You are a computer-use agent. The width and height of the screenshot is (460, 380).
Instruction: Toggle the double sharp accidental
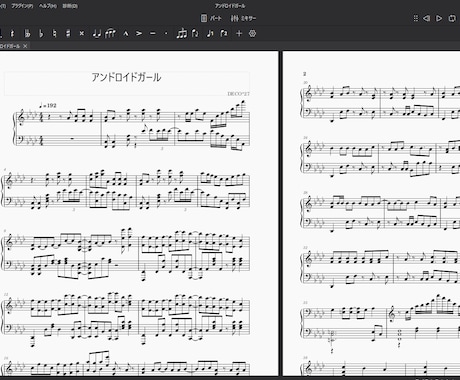(x=82, y=33)
